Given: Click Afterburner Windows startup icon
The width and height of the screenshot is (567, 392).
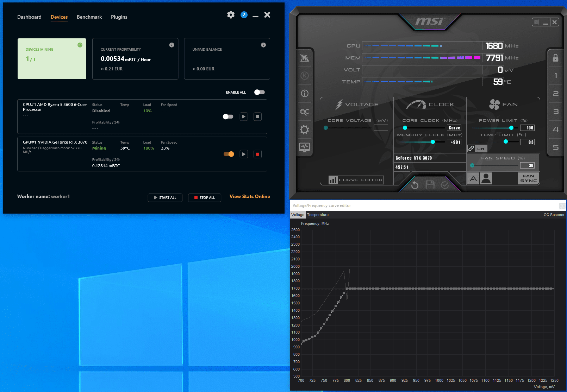Looking at the screenshot, I should coord(536,22).
